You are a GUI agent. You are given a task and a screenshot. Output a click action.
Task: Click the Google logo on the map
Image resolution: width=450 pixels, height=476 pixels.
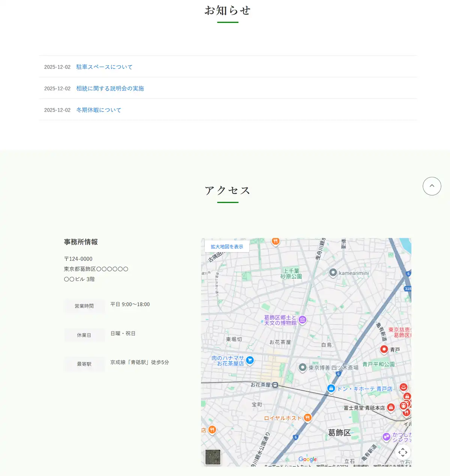[x=307, y=459]
